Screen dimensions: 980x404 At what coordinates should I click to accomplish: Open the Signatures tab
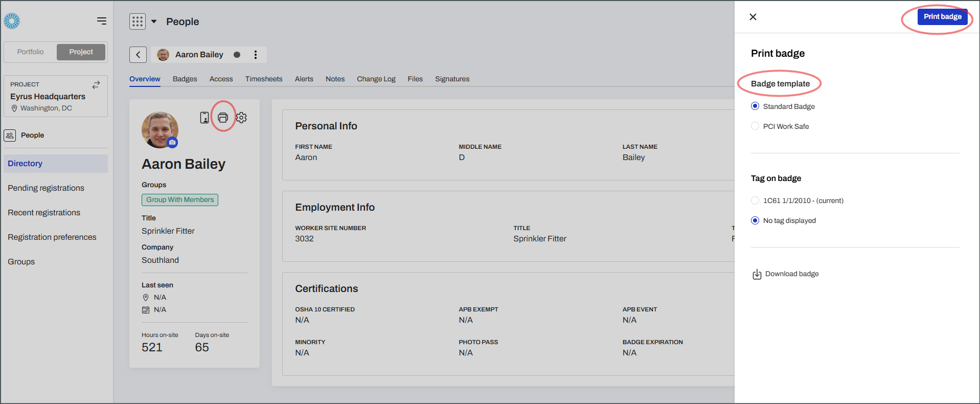click(452, 79)
